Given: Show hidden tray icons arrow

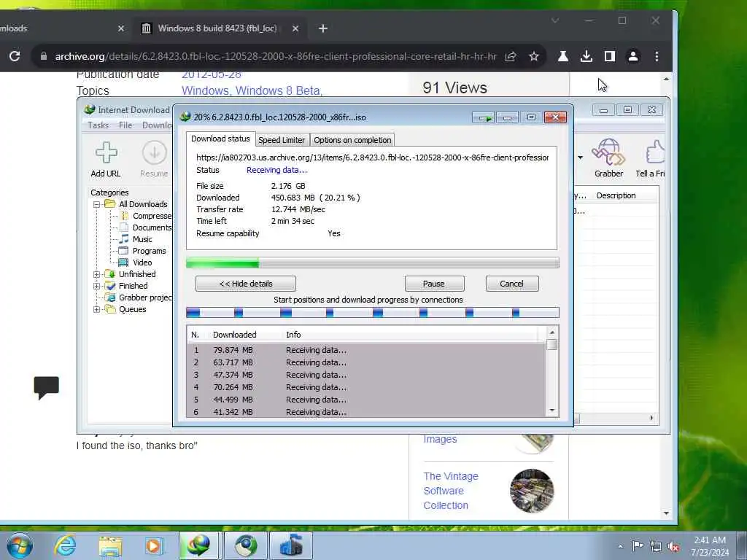Looking at the screenshot, I should click(620, 547).
